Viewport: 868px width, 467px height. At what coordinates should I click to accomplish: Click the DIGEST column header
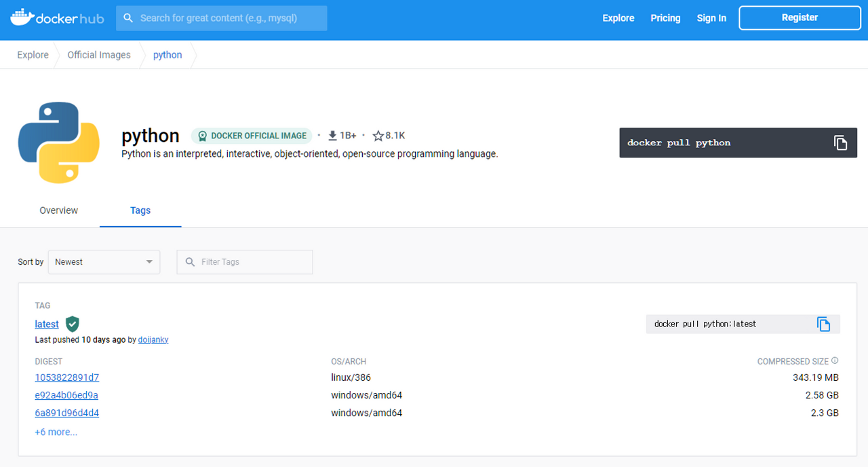pos(49,362)
